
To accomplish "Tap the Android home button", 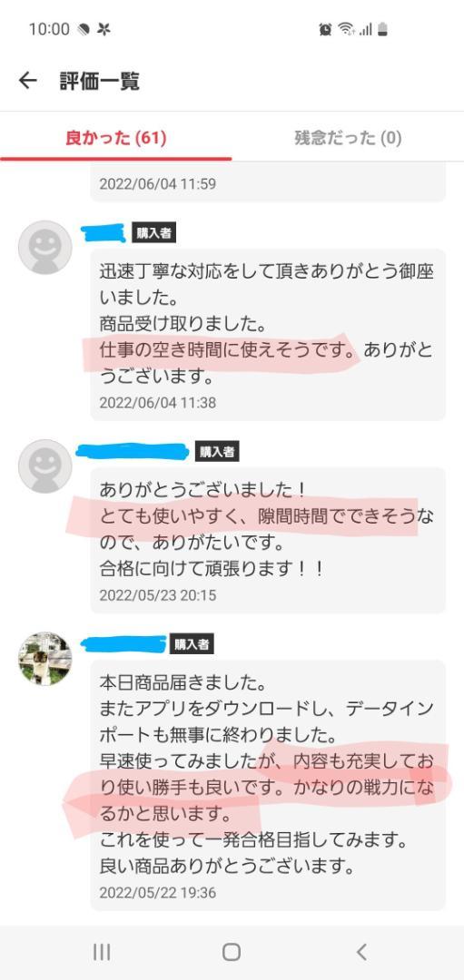I will 232,952.
